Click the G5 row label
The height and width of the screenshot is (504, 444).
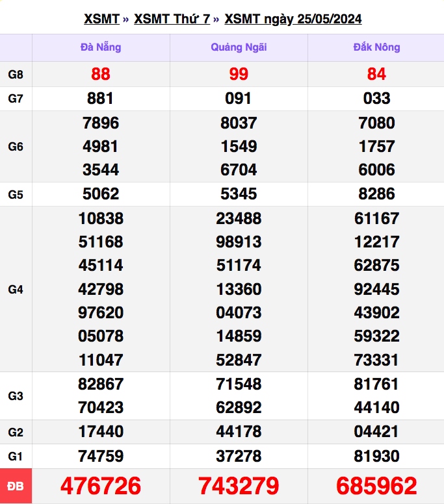click(16, 194)
